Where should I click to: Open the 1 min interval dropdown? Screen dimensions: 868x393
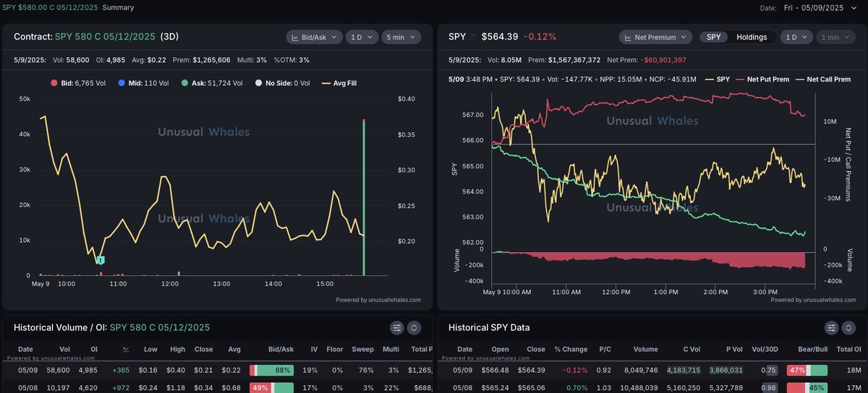pyautogui.click(x=837, y=37)
